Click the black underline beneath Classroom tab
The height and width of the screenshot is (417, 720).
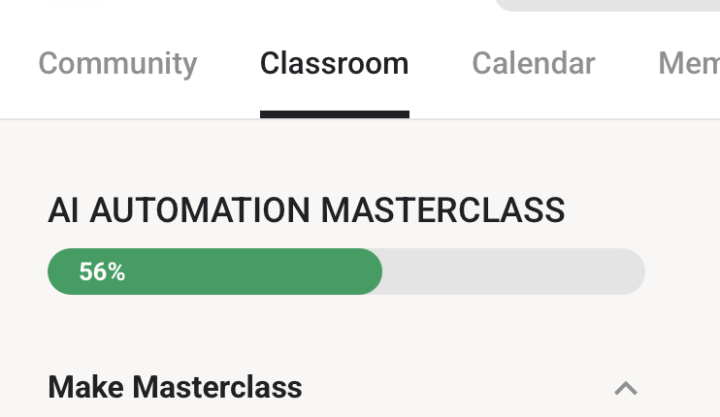click(334, 114)
